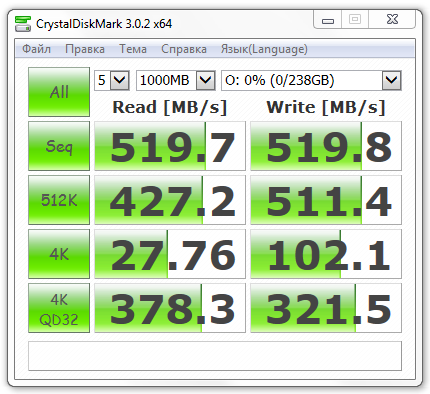Click the Seq write result 519.8

click(x=326, y=146)
